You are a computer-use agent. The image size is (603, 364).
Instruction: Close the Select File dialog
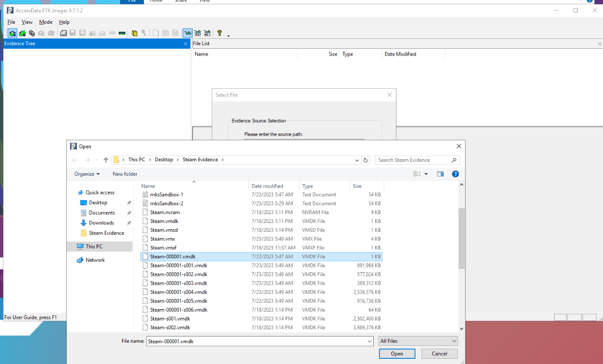[x=390, y=94]
